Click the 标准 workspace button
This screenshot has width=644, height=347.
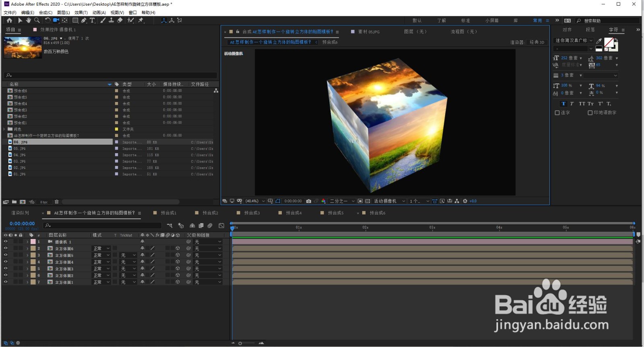pos(465,21)
